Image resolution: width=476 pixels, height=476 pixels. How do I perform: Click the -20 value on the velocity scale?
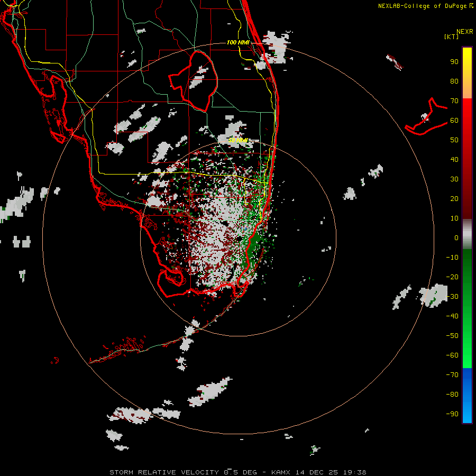pos(452,277)
